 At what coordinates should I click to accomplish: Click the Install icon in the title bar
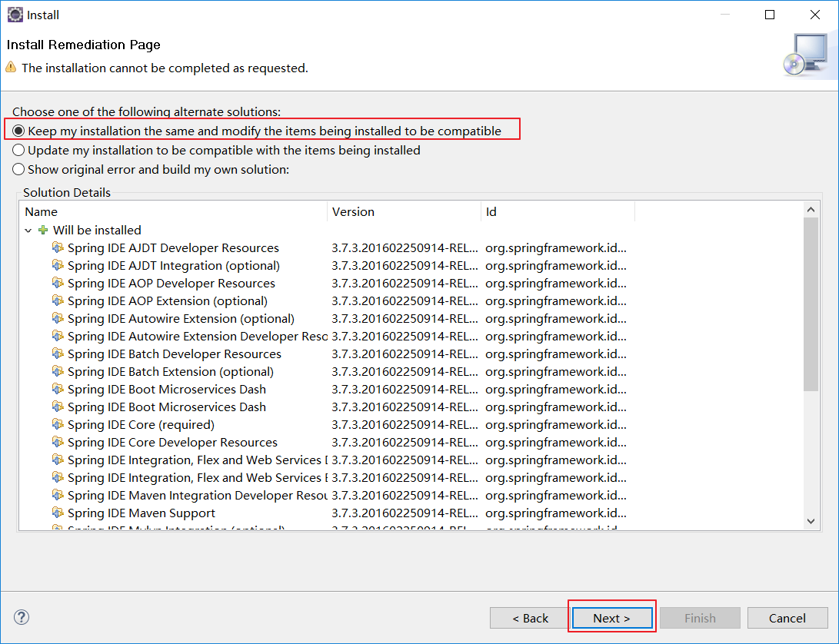click(15, 15)
